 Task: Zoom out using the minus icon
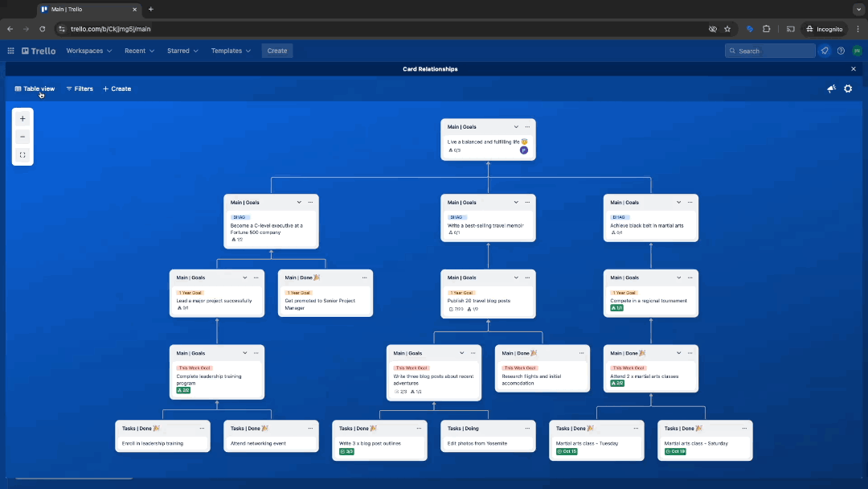22,136
